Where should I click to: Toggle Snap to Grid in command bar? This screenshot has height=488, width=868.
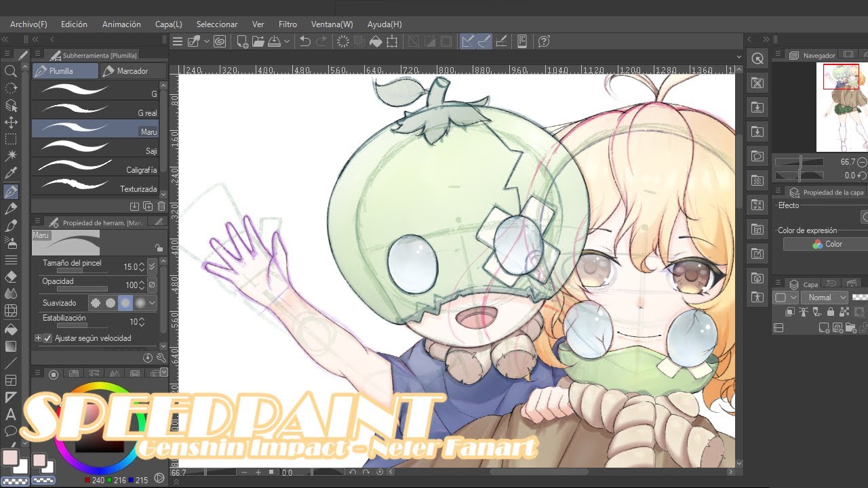[501, 42]
